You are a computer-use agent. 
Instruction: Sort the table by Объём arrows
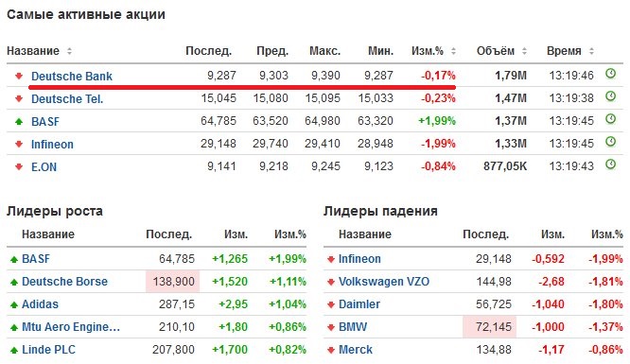click(x=524, y=51)
